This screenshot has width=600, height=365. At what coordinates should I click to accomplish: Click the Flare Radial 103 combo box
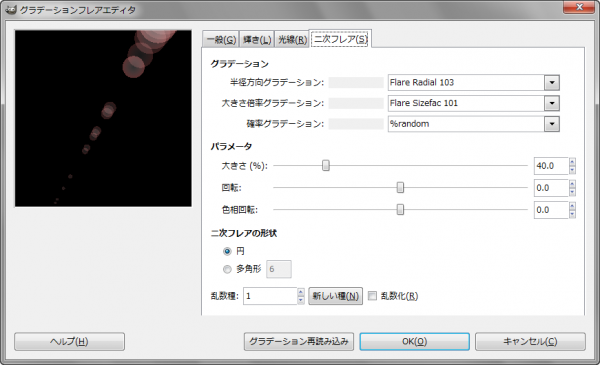pyautogui.click(x=474, y=83)
